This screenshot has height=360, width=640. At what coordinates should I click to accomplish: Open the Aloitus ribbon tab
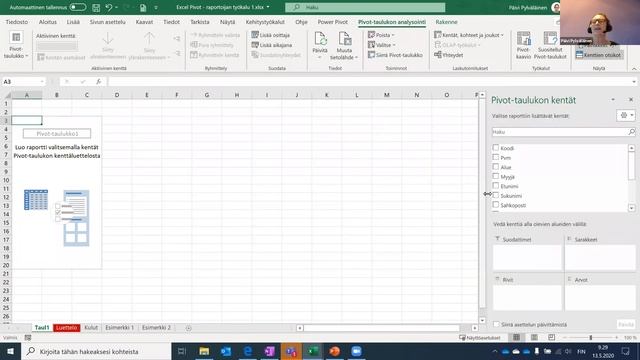point(48,22)
